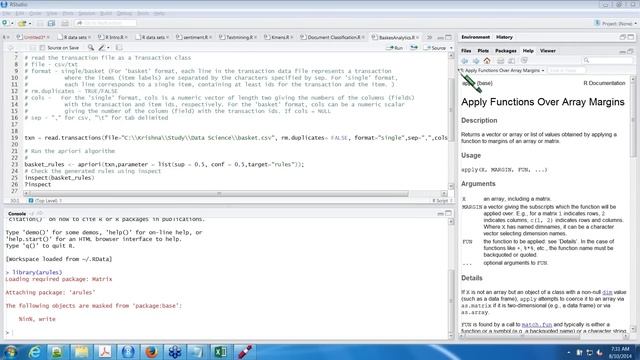The width and height of the screenshot is (640, 360).
Task: Open the New File dropdown arrow
Action: click(12, 23)
